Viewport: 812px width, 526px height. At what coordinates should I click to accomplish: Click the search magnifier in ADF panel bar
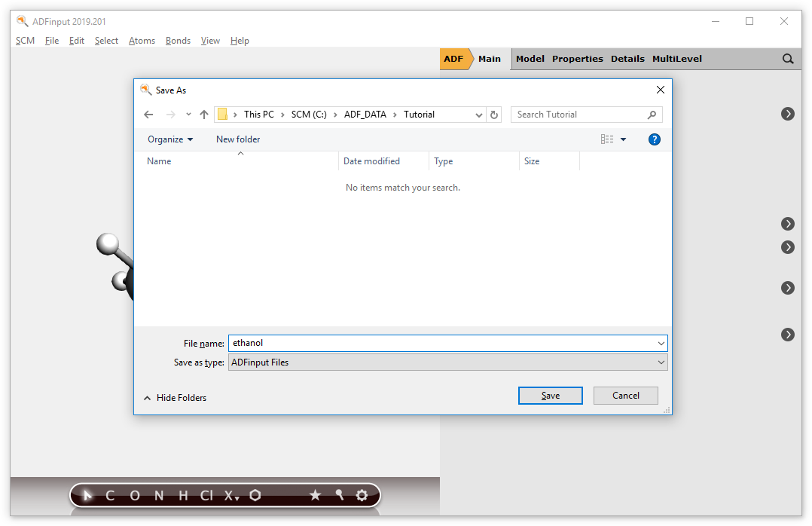[x=788, y=59]
